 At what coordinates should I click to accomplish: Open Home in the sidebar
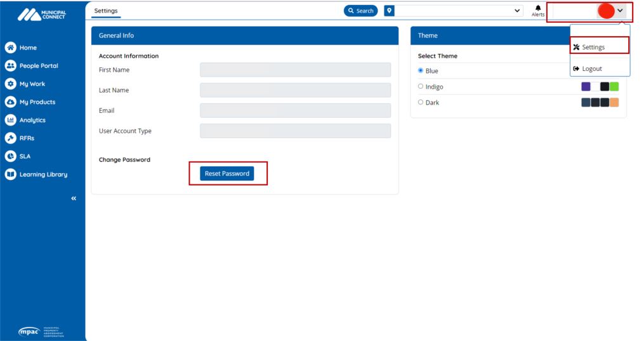coord(28,48)
